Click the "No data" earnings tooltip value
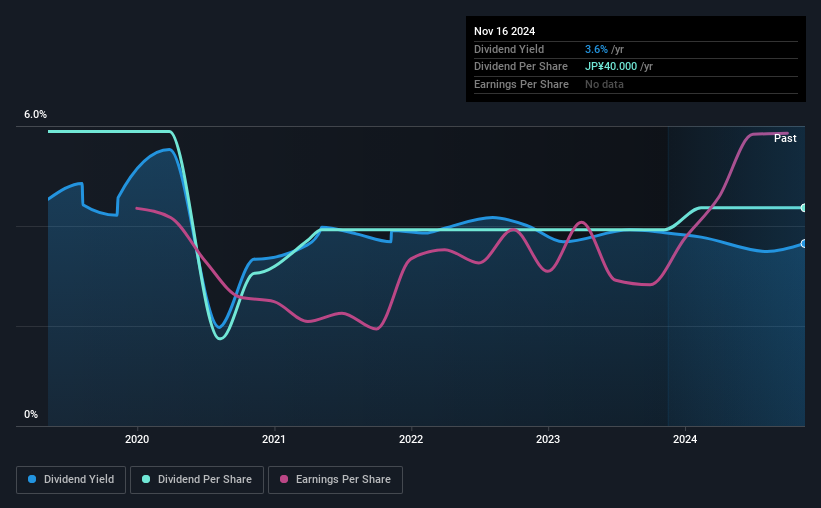The width and height of the screenshot is (821, 508). (x=604, y=84)
